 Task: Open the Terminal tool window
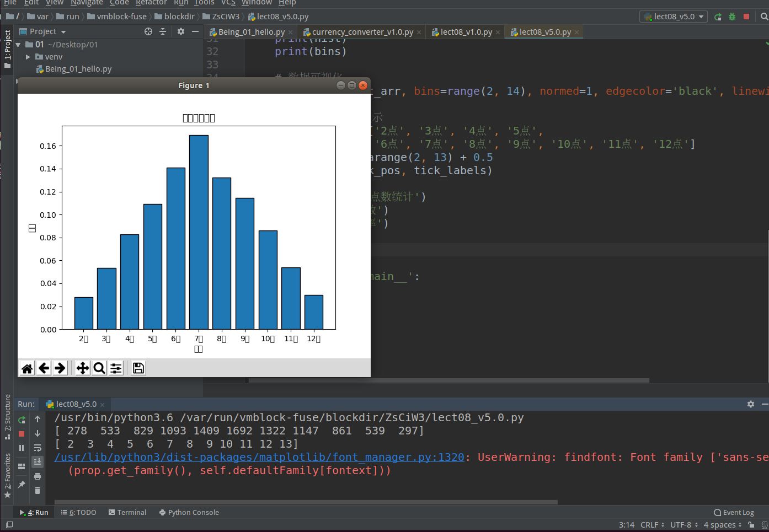point(127,512)
